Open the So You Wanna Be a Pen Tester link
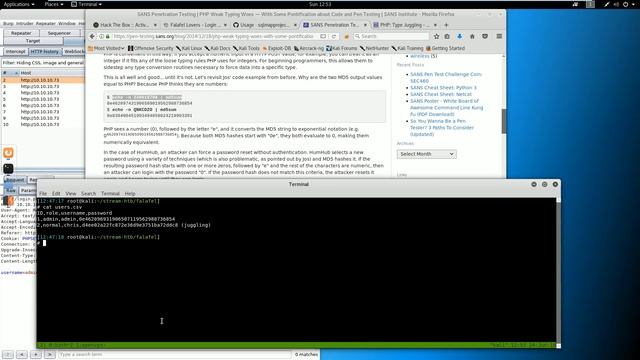This screenshot has height=360, width=640. (x=442, y=127)
